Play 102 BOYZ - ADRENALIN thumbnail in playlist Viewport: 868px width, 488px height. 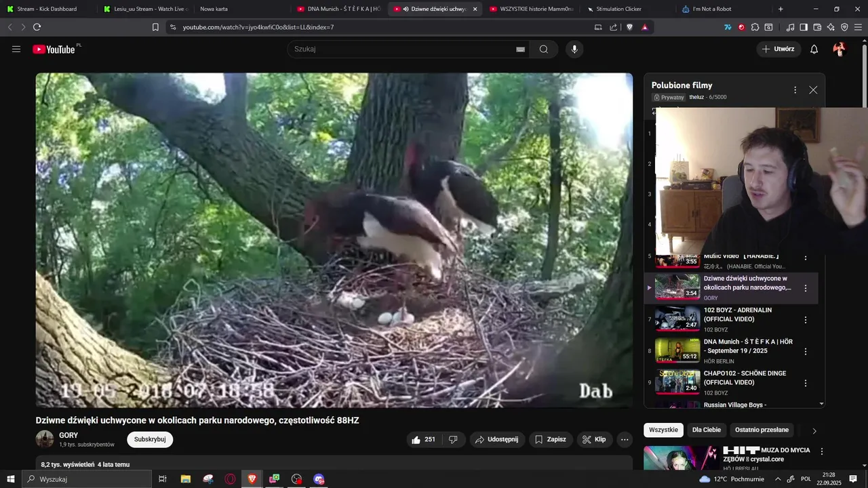tap(677, 318)
